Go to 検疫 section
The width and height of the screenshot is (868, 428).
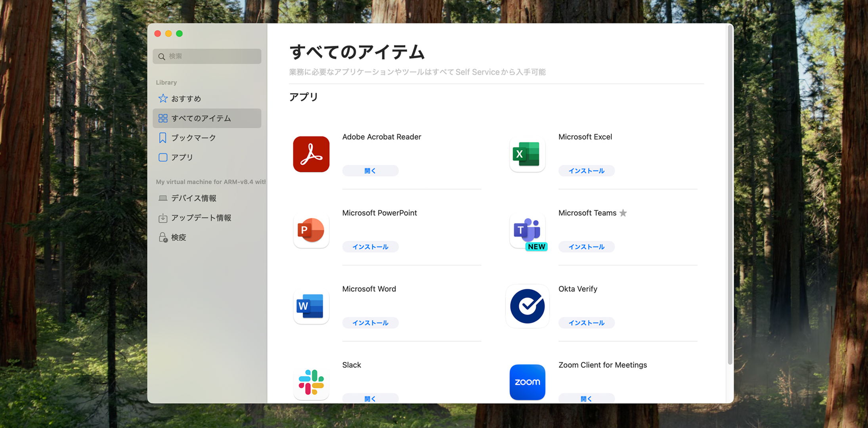(178, 237)
